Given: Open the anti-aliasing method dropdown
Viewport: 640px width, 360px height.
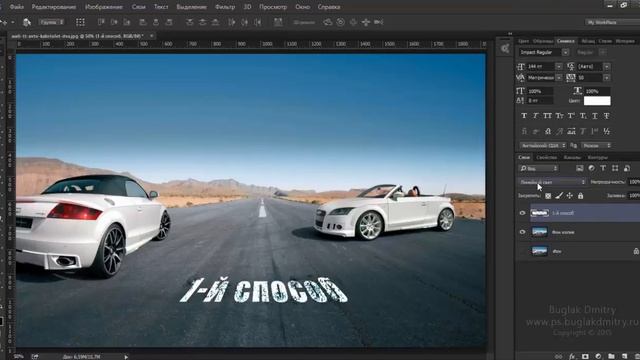Looking at the screenshot, I should tap(596, 145).
